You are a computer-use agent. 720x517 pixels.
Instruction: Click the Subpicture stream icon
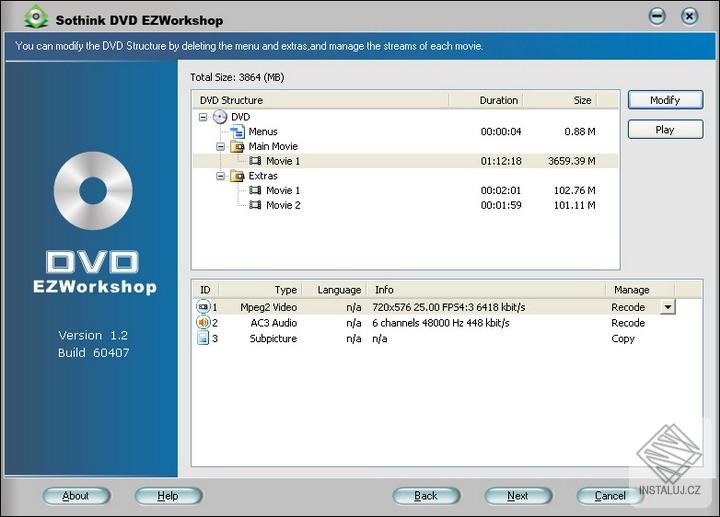202,338
